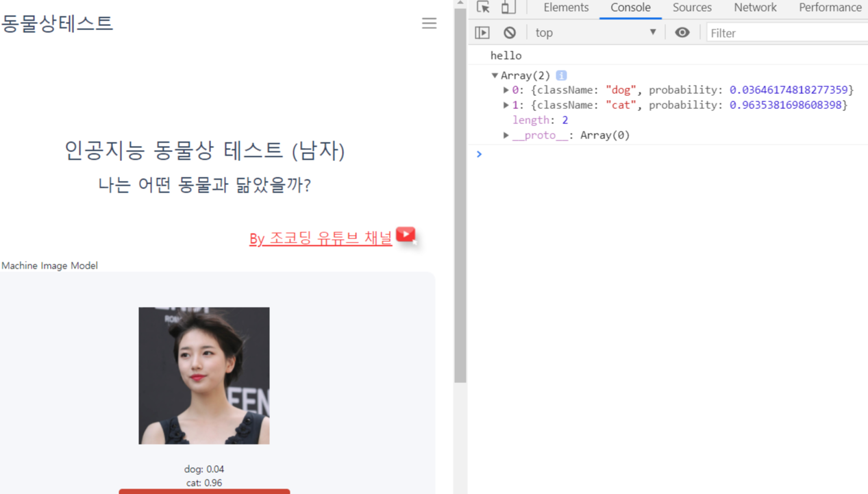Screen dimensions: 868x494
Task: Open the Network tab
Action: coord(755,8)
